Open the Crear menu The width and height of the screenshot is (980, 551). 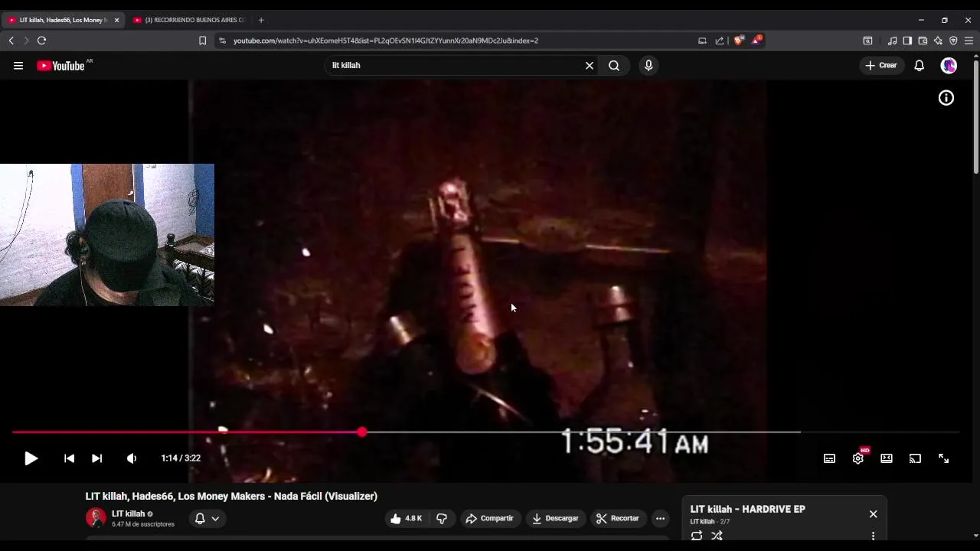[x=881, y=66]
